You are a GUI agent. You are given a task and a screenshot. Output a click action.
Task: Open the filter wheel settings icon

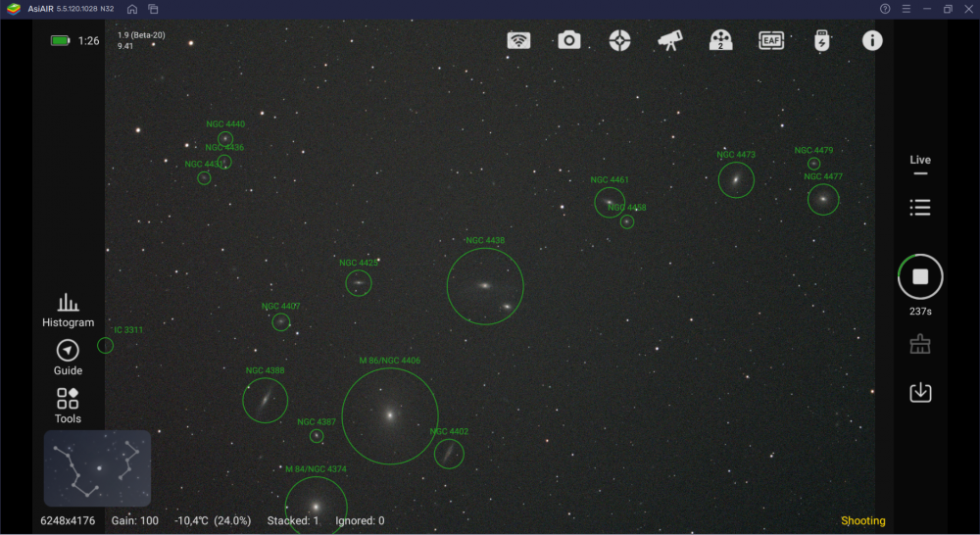pos(720,40)
